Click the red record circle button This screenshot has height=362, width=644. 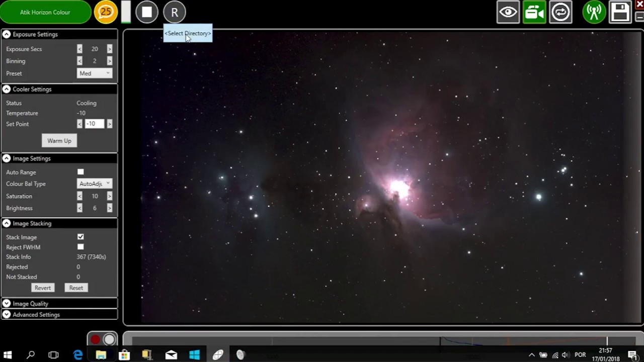pos(95,340)
